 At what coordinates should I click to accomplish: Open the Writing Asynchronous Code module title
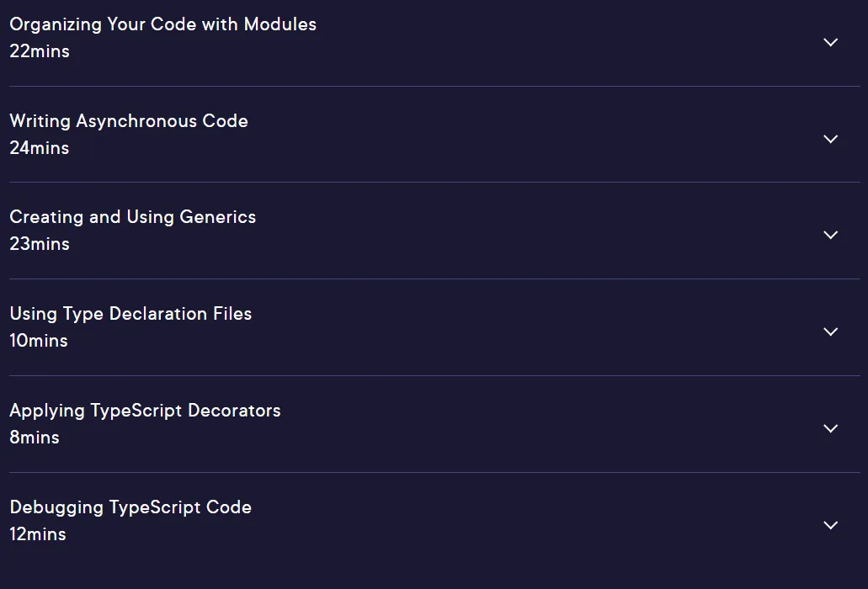point(129,121)
